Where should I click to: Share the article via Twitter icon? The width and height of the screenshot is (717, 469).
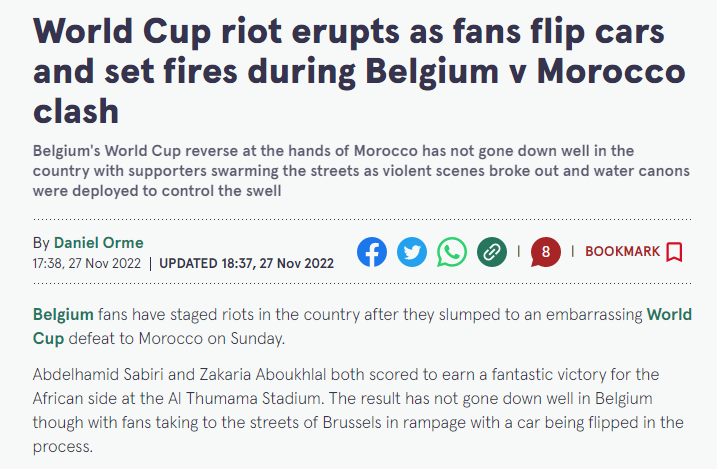click(x=412, y=251)
